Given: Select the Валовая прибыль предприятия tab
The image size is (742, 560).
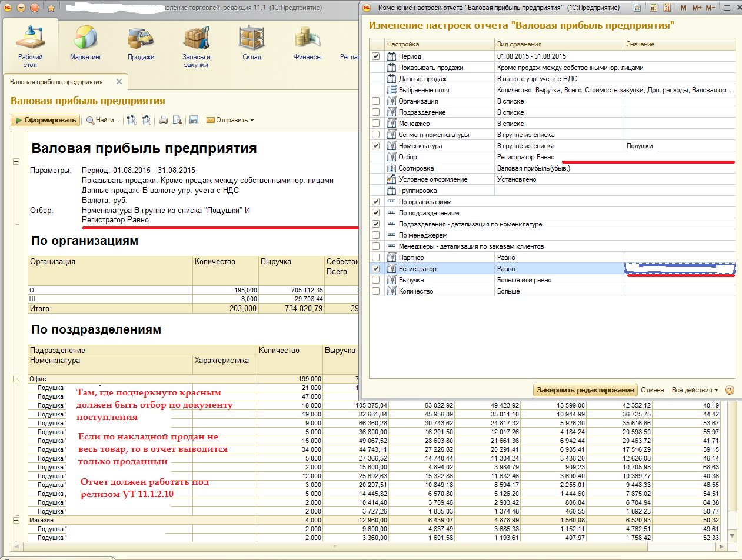Looking at the screenshot, I should coord(56,82).
